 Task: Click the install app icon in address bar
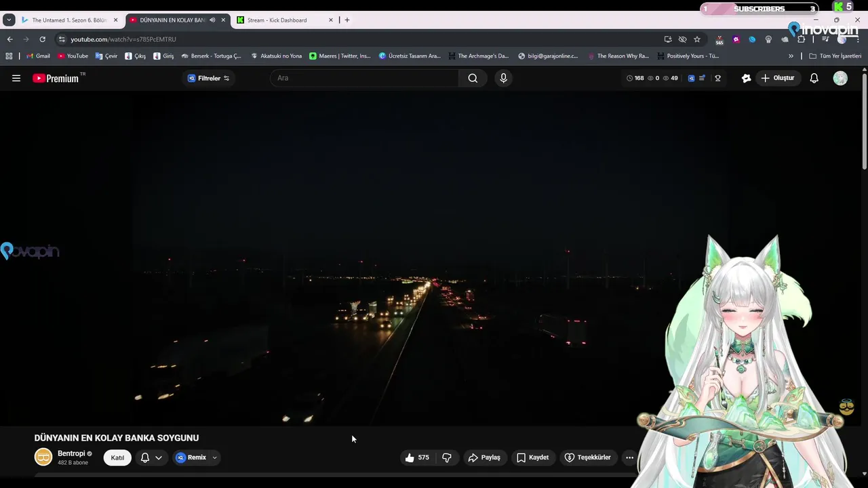click(x=668, y=39)
